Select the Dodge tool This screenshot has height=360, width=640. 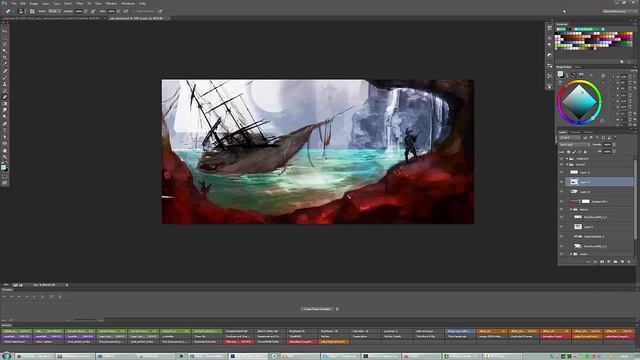[5, 116]
